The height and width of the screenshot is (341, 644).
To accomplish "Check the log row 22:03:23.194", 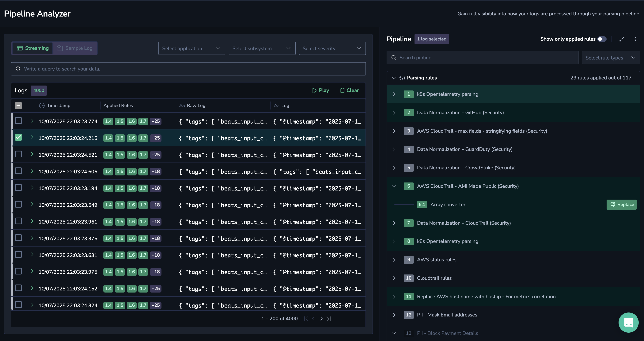I will [x=18, y=188].
